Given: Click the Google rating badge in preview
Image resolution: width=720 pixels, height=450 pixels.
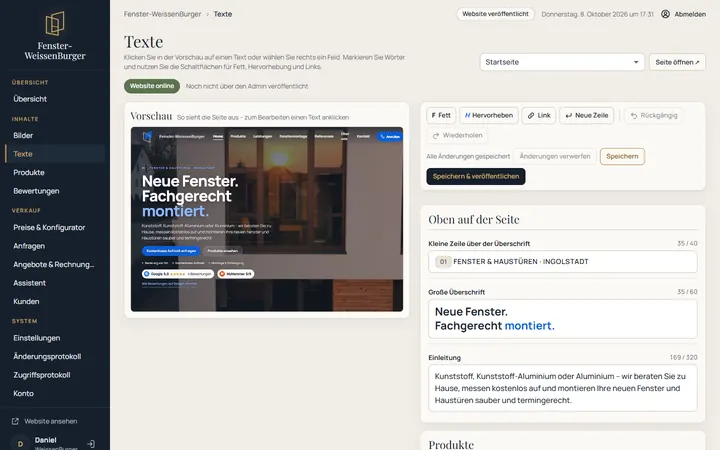Looking at the screenshot, I should point(178,274).
